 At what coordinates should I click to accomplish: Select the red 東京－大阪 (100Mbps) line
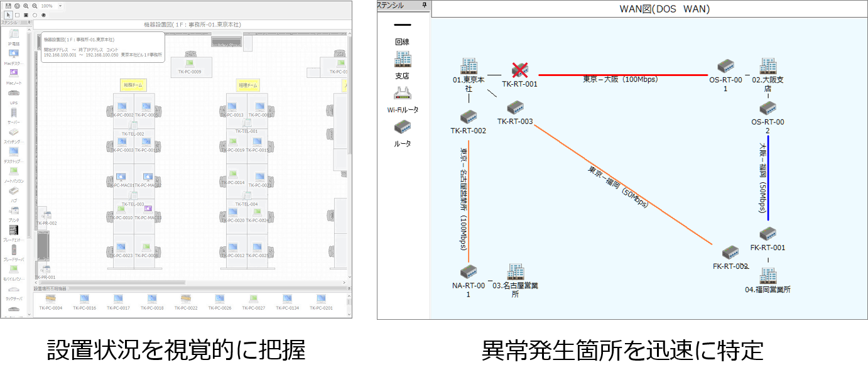[x=628, y=75]
